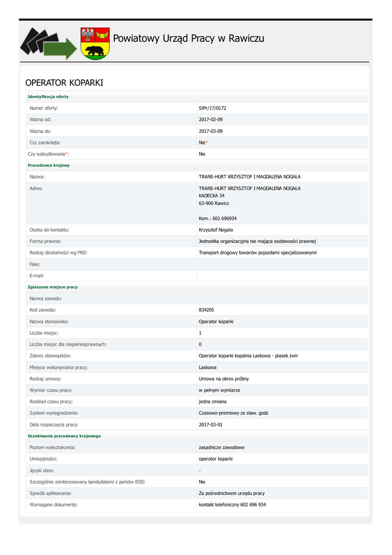
Task: Click the asterisk after Czy subsydiowana
Action: (67, 154)
